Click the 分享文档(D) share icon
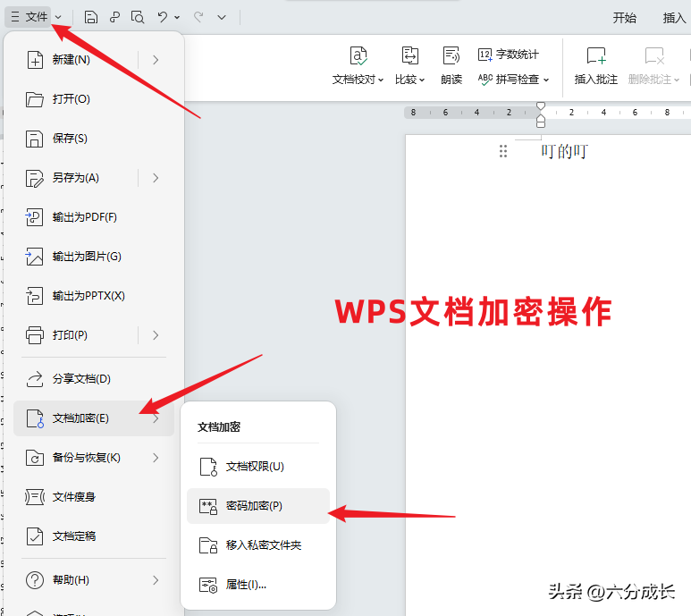This screenshot has height=616, width=691. (x=34, y=379)
